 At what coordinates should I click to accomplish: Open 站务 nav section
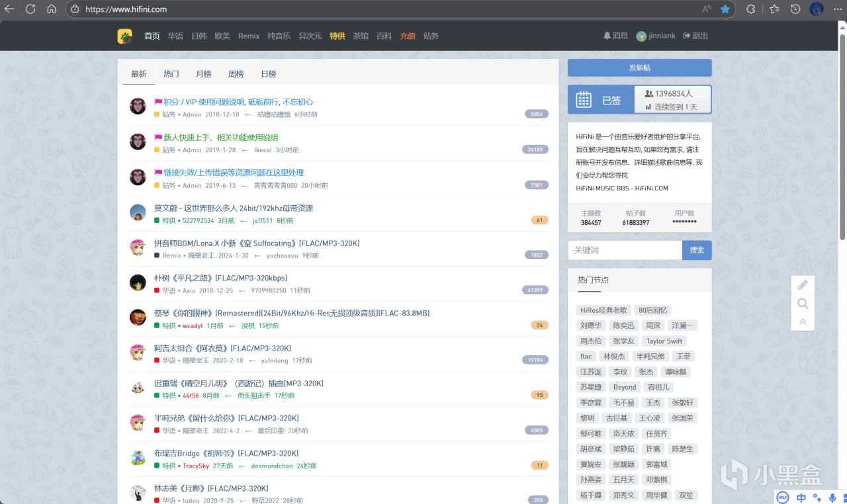(x=431, y=36)
